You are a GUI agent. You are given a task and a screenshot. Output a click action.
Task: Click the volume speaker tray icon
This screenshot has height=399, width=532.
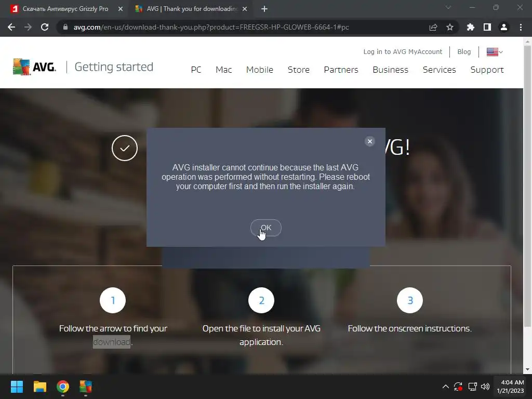pyautogui.click(x=485, y=387)
